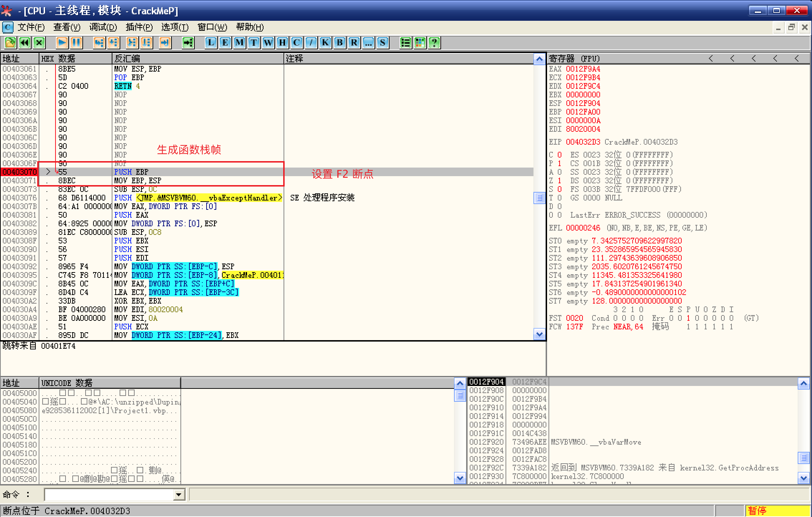The height and width of the screenshot is (517, 812).
Task: Open the 插件(P) plugins menu
Action: coord(139,27)
